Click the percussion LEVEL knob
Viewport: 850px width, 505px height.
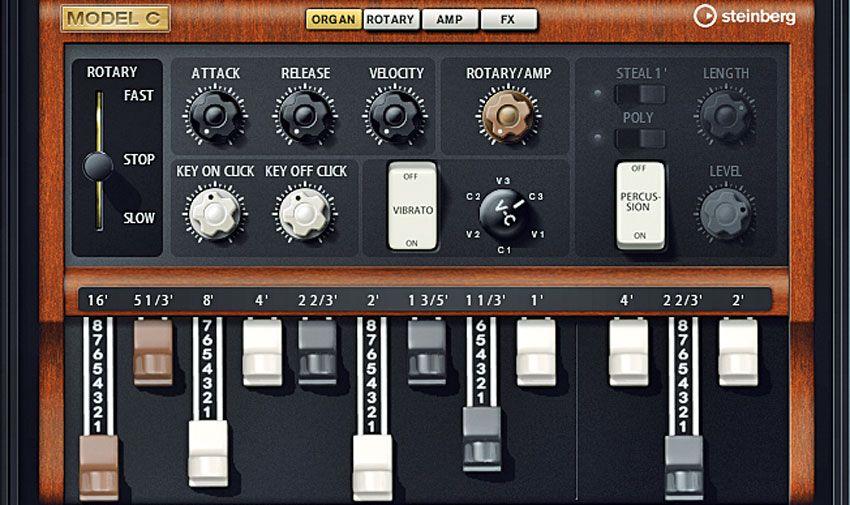pos(725,213)
